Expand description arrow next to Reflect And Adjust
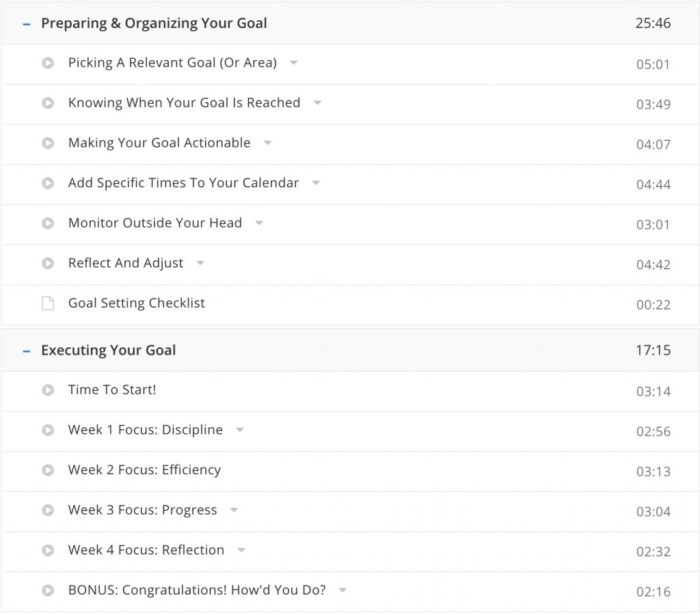Image resolution: width=700 pixels, height=615 pixels. point(200,263)
